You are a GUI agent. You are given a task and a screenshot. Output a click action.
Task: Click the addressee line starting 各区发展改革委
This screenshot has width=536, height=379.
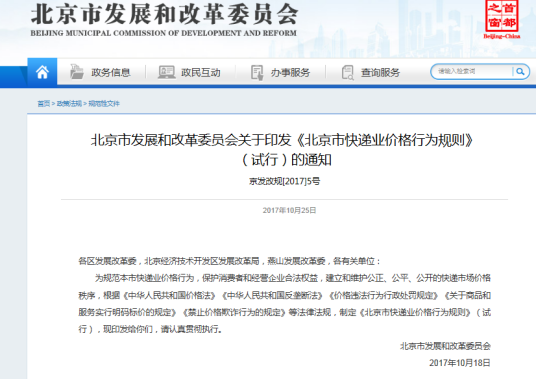click(229, 261)
